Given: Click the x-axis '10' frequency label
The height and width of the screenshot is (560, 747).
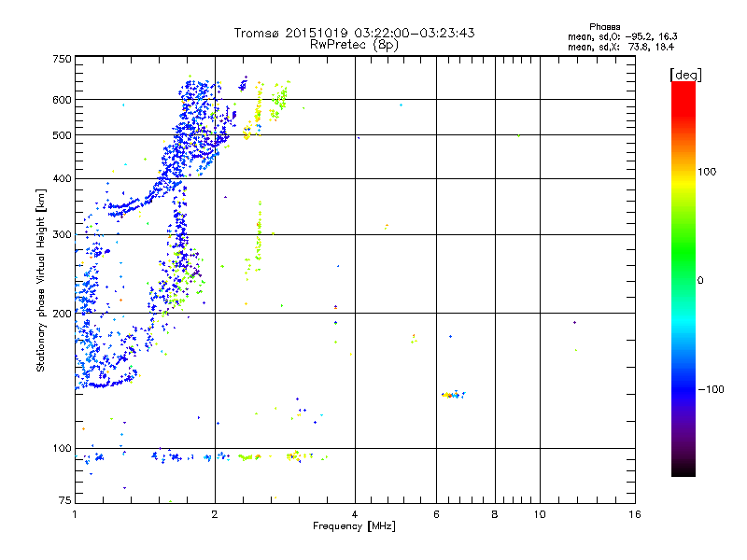Looking at the screenshot, I should 540,514.
